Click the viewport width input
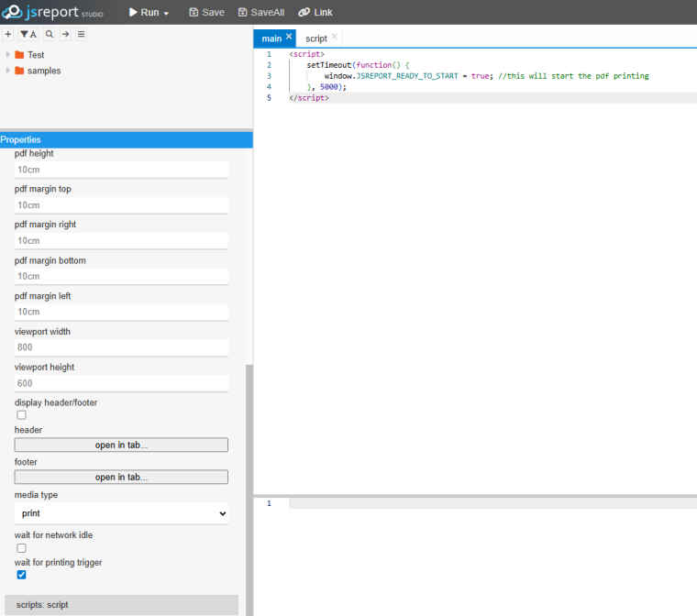Image resolution: width=697 pixels, height=616 pixels. pos(121,347)
